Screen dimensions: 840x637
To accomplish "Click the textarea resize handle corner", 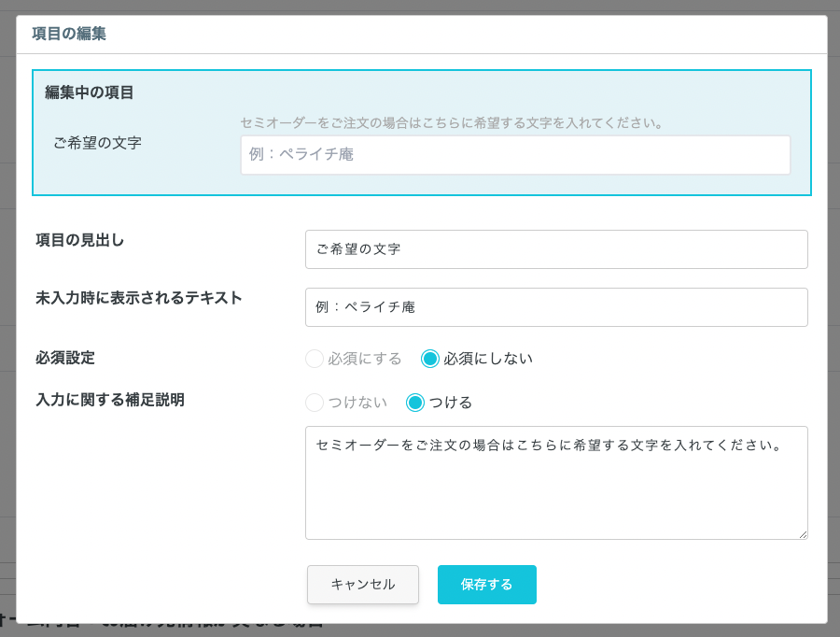I will point(802,533).
